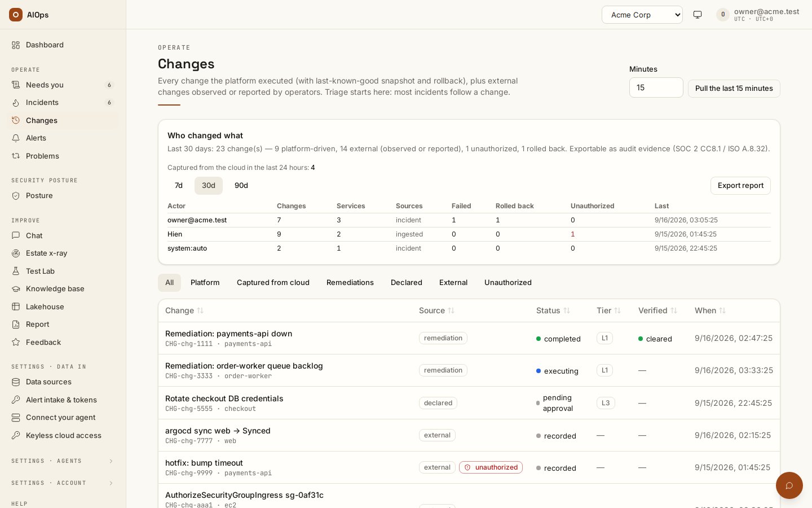The height and width of the screenshot is (508, 812).
Task: Open the Remediation: payments-api down change row
Action: point(469,339)
